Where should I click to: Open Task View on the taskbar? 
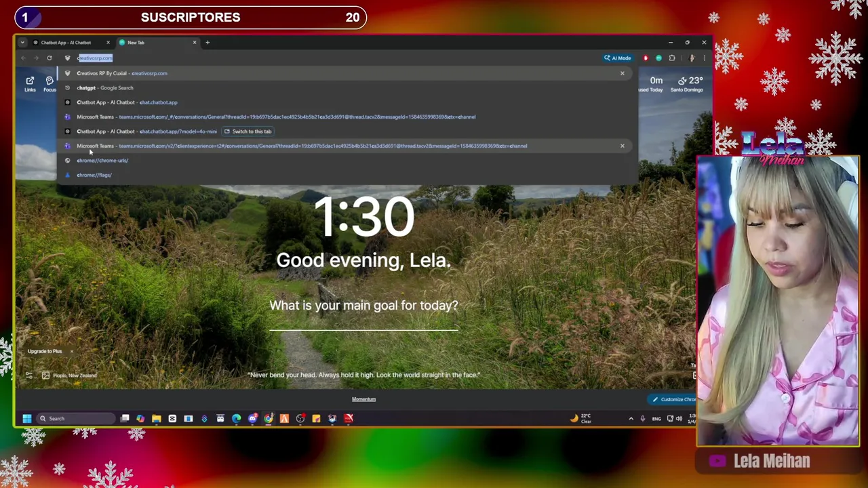[x=125, y=419]
